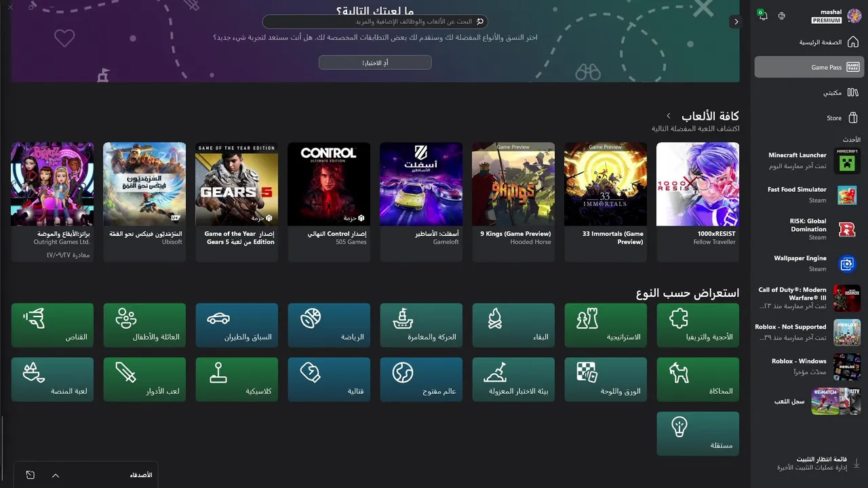Viewport: 868px width, 488px height.
Task: Open the notifications bell
Action: [x=763, y=16]
